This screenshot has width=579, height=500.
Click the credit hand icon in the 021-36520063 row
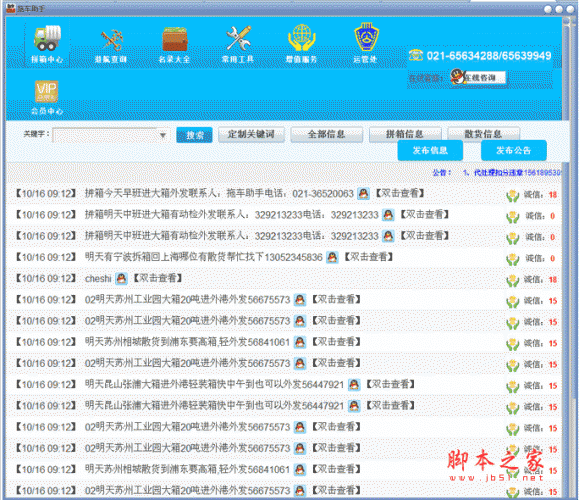click(x=513, y=195)
